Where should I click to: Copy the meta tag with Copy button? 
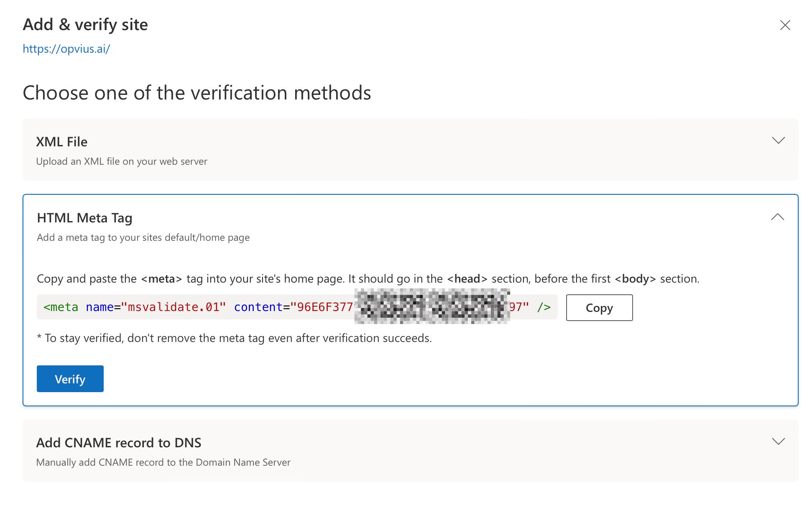(599, 308)
